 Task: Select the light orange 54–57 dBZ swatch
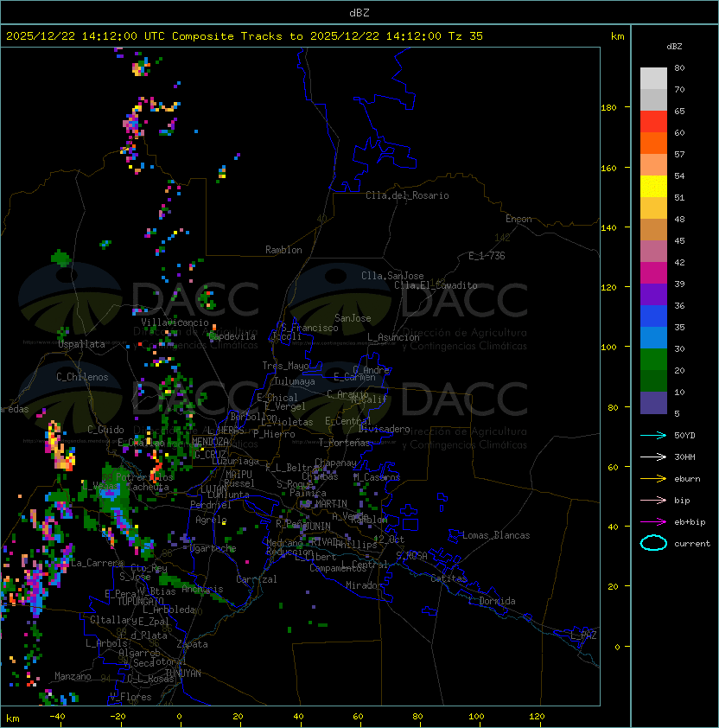point(653,165)
